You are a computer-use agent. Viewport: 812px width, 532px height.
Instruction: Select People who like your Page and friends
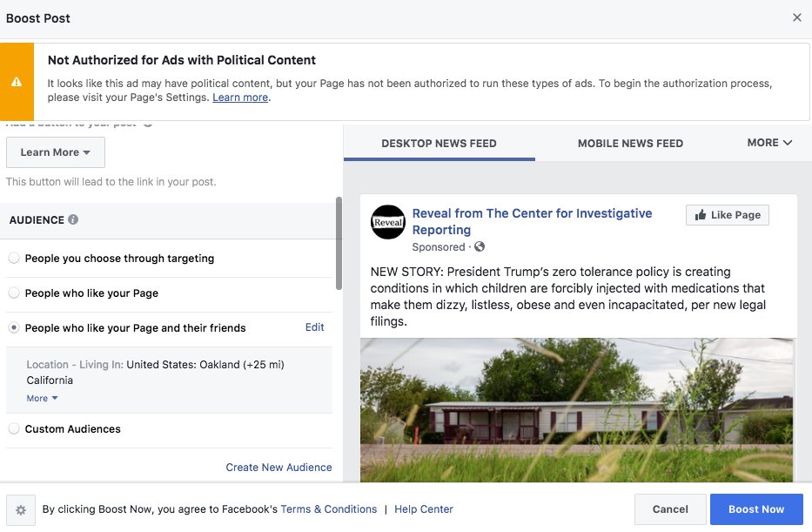tap(14, 327)
